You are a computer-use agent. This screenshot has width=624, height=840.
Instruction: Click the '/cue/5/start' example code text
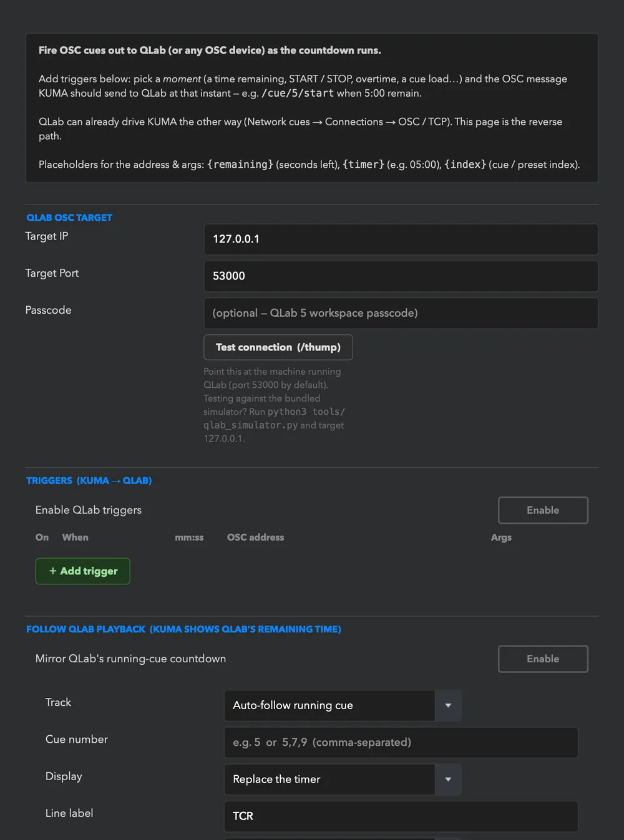click(298, 93)
